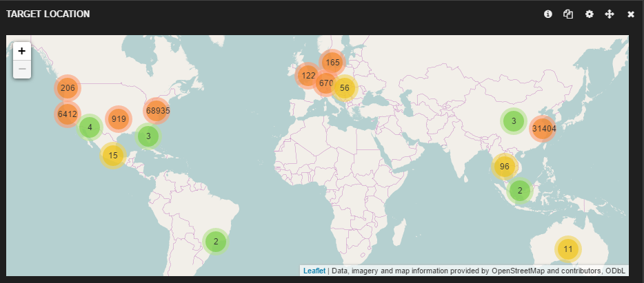Remove the Target Location panel
The image size is (644, 283).
click(630, 14)
